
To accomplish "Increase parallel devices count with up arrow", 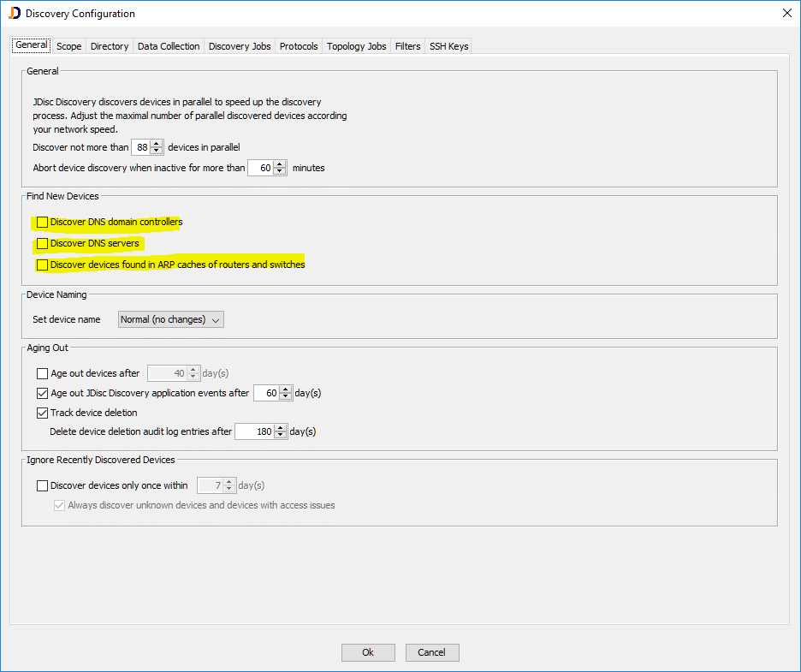I will point(156,143).
